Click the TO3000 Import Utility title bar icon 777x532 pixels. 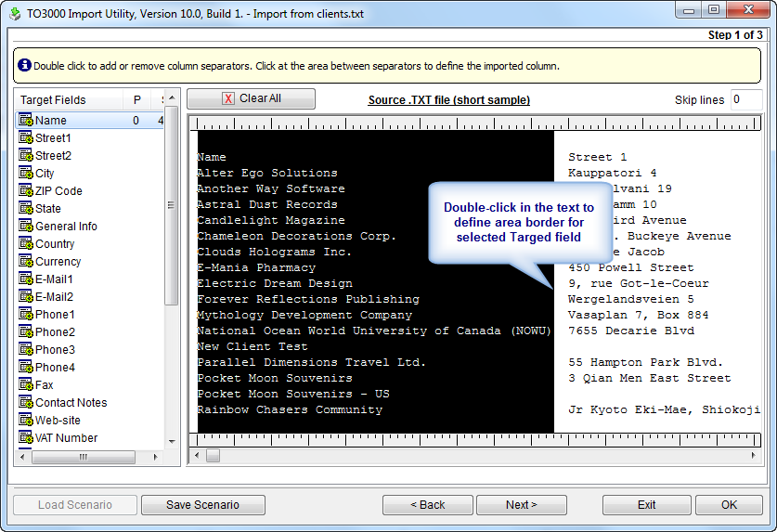[16, 13]
